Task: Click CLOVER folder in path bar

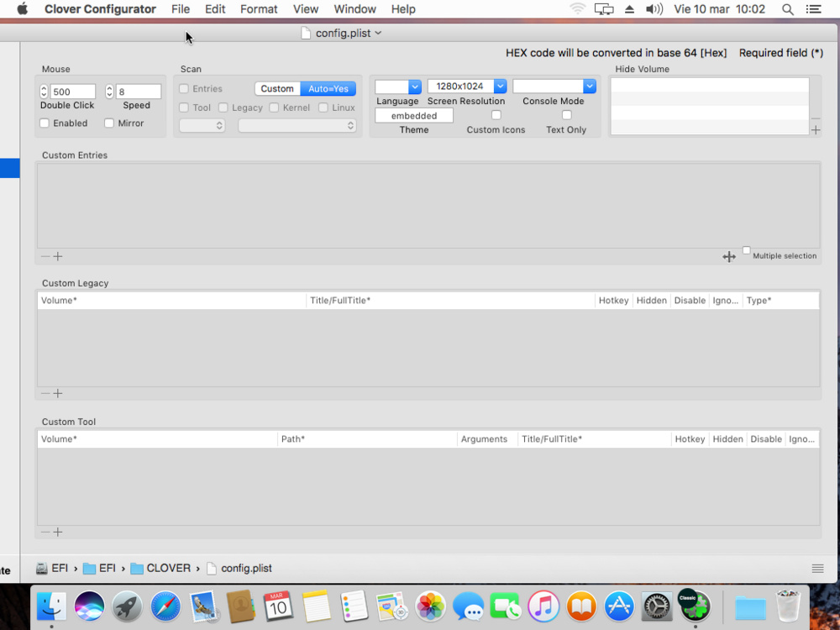Action: 160,569
